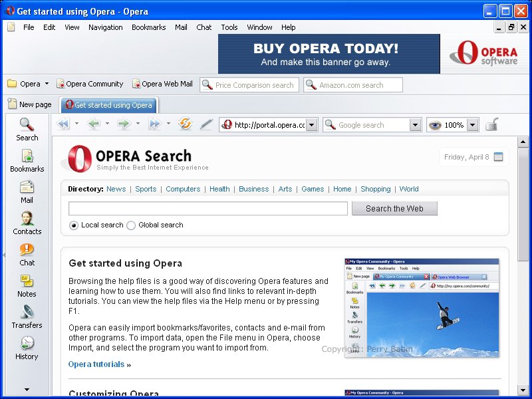Open the 100% zoom level dropdown
The image size is (532, 399).
click(473, 125)
